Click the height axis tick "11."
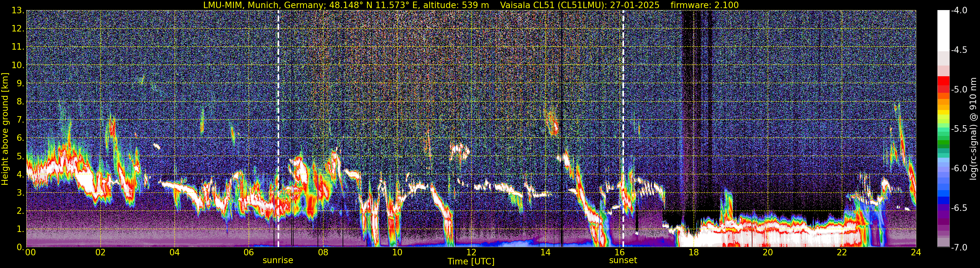This screenshot has height=268, width=980. [18, 47]
